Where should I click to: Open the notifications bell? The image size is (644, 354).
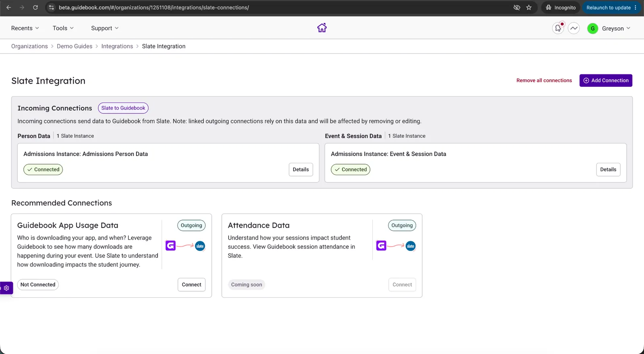click(x=558, y=28)
